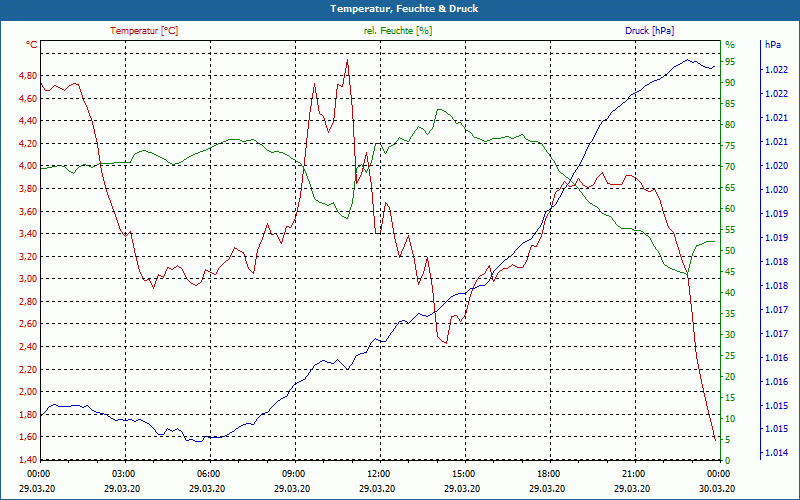This screenshot has height=500, width=800.
Task: Click the 15:00 time axis label
Action: click(x=463, y=474)
